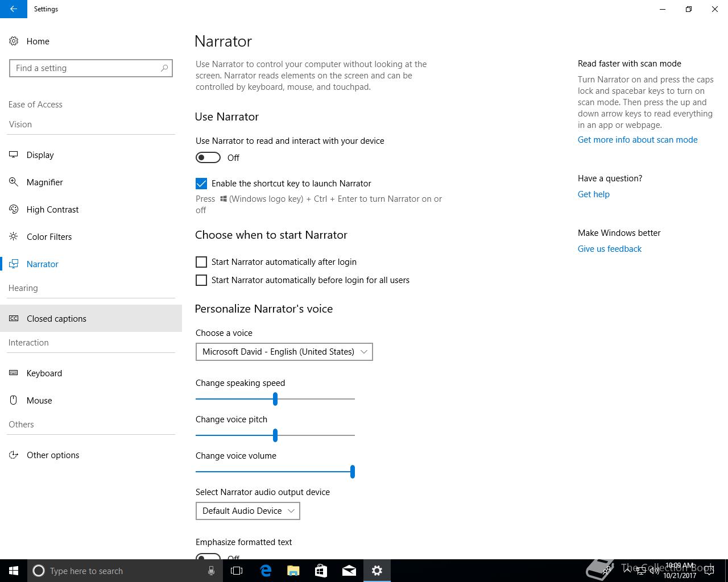The height and width of the screenshot is (582, 728).
Task: Open Keyboard settings page
Action: [91, 373]
